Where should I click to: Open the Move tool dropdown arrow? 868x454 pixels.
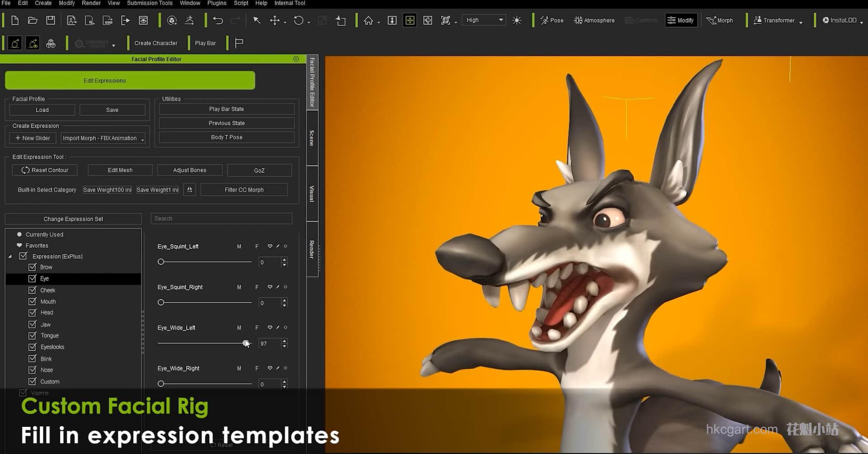click(285, 22)
